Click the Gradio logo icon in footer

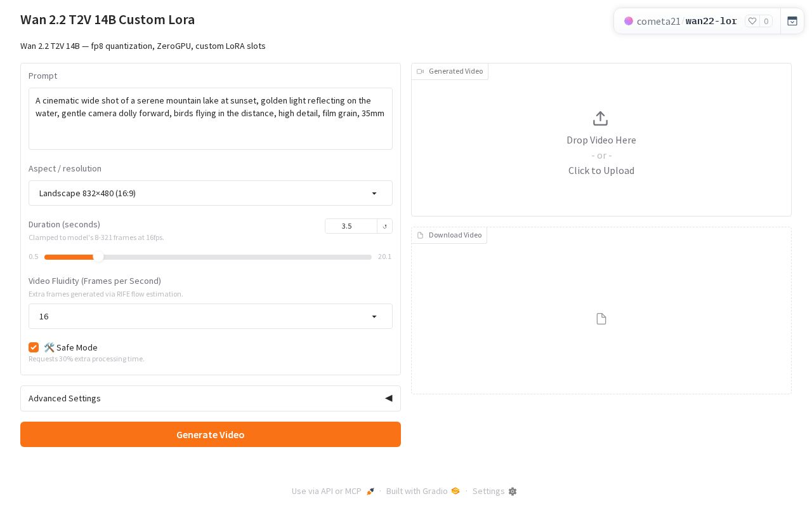[455, 491]
